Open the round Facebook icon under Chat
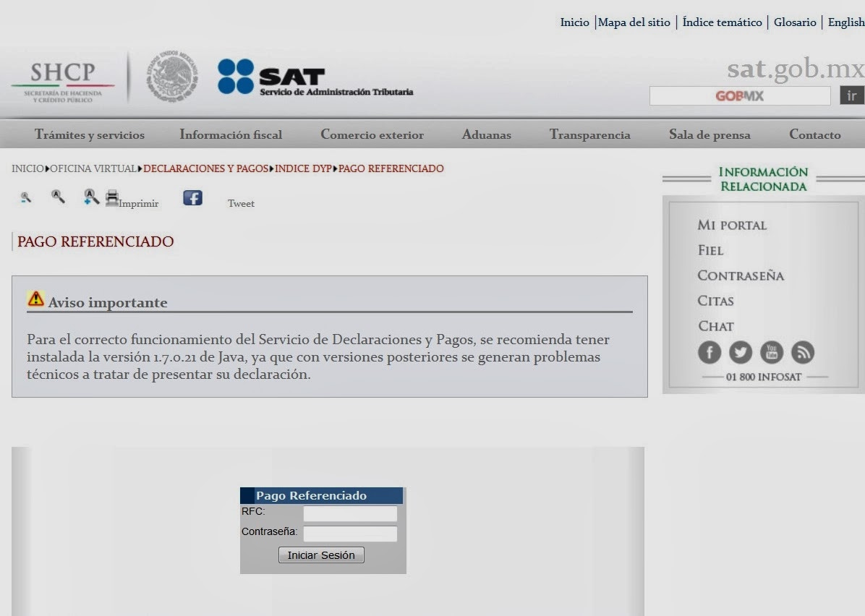 [x=710, y=352]
